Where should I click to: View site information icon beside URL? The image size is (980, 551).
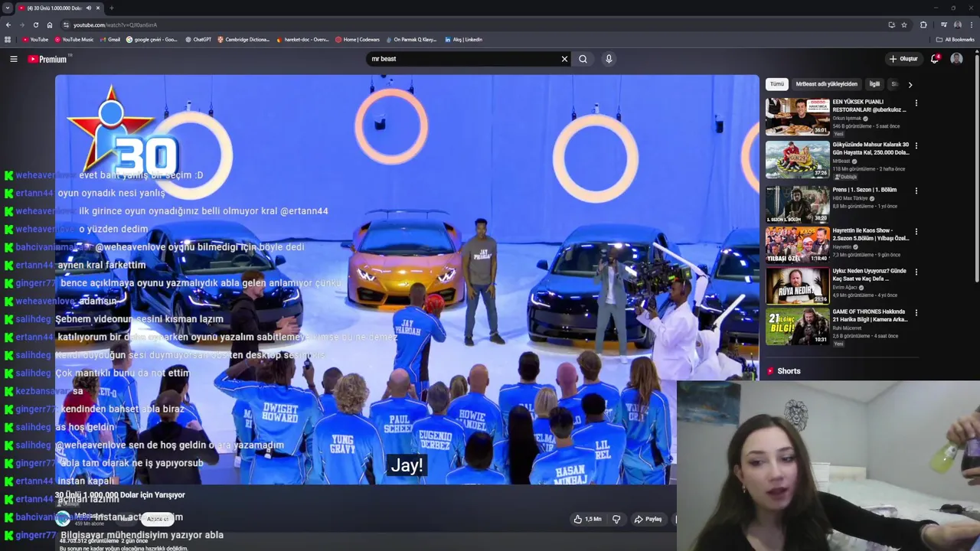click(66, 24)
